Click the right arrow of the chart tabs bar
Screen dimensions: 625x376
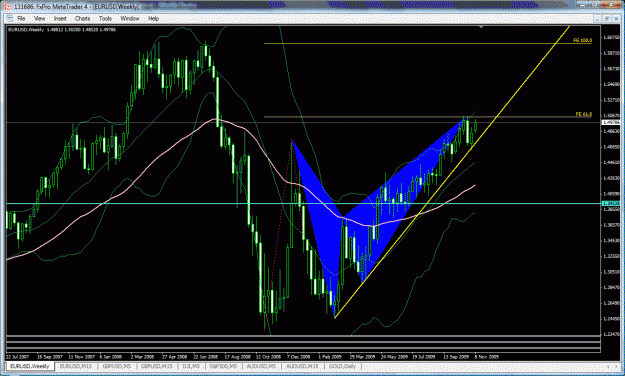click(x=617, y=366)
